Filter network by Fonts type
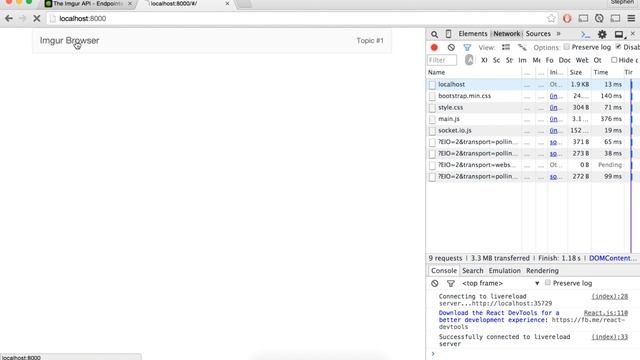The image size is (640, 360). pyautogui.click(x=549, y=60)
